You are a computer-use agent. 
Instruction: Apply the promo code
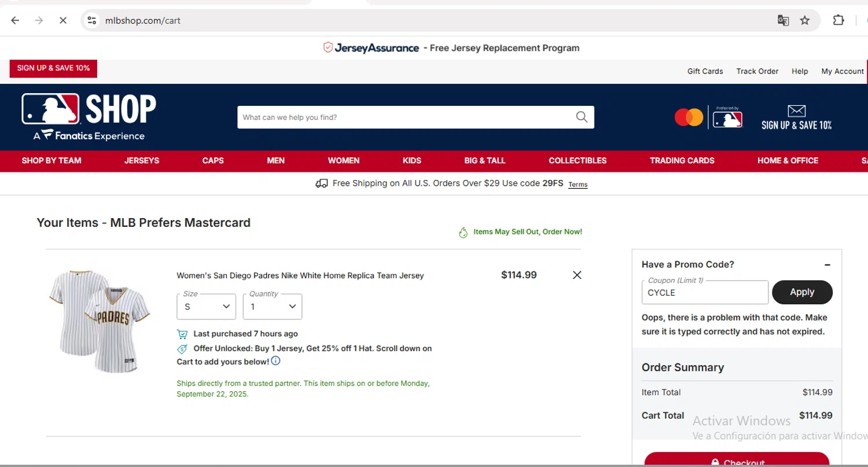pyautogui.click(x=802, y=292)
